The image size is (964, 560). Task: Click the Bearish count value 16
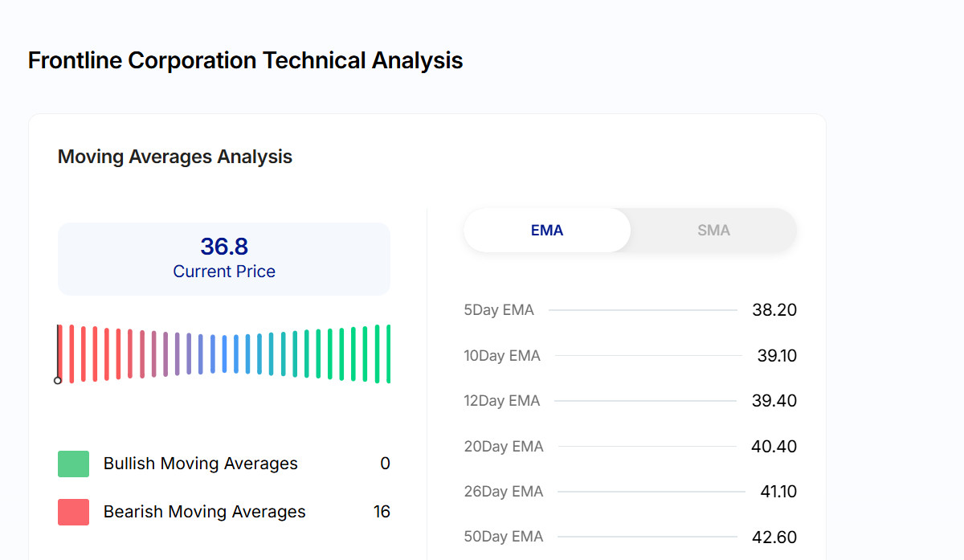pyautogui.click(x=382, y=512)
